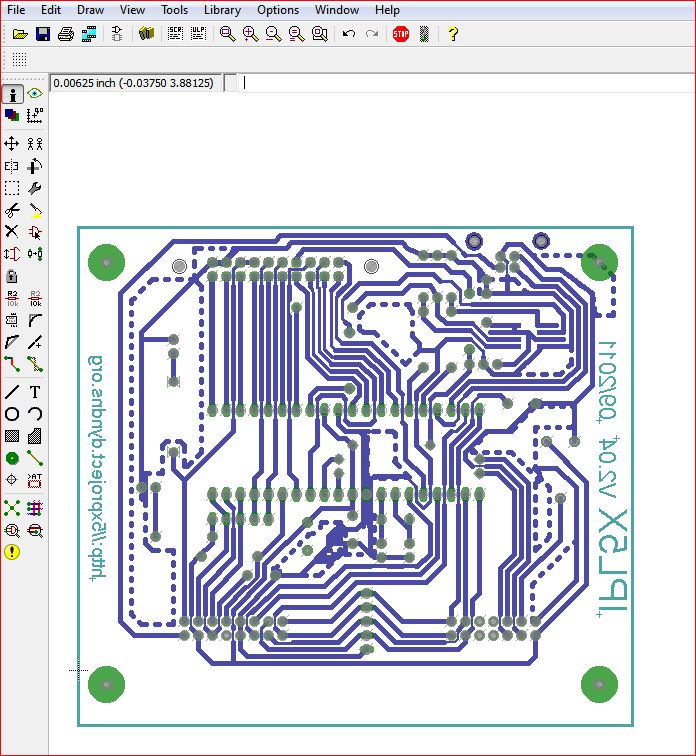The image size is (696, 756).
Task: Select the Move tool
Action: pyautogui.click(x=12, y=144)
